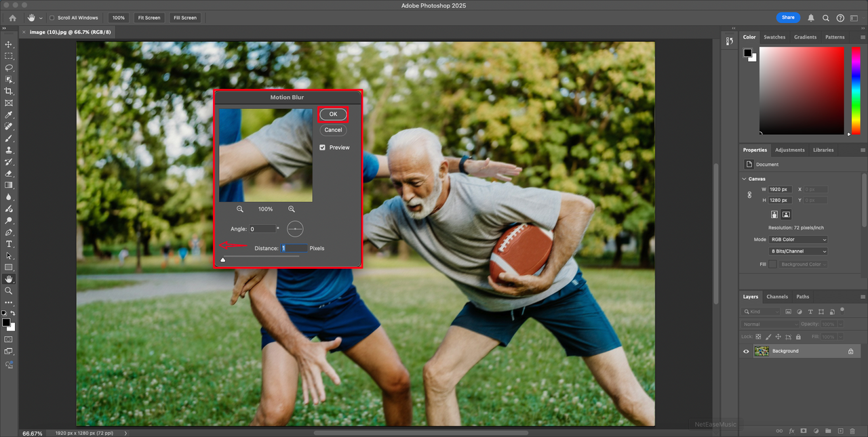
Task: Open the 8 Bits/Channel dropdown
Action: click(x=798, y=251)
